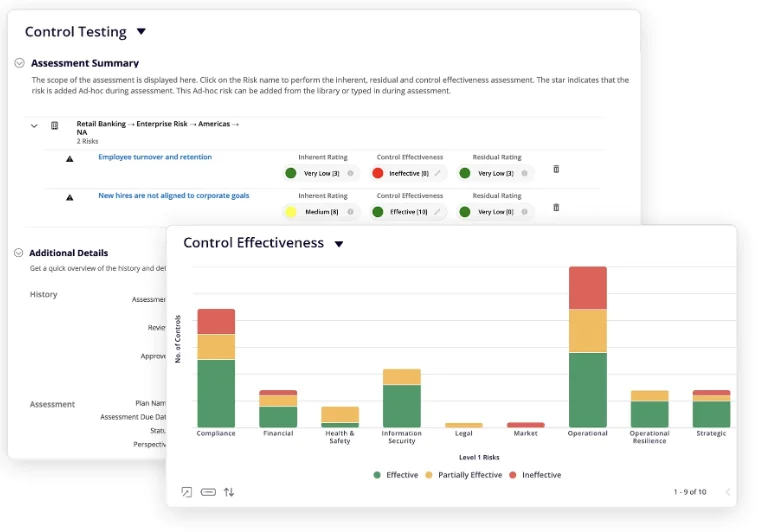Screen dimensions: 763x532
Task: Click the red Ineffective [0] status dot
Action: (x=378, y=173)
